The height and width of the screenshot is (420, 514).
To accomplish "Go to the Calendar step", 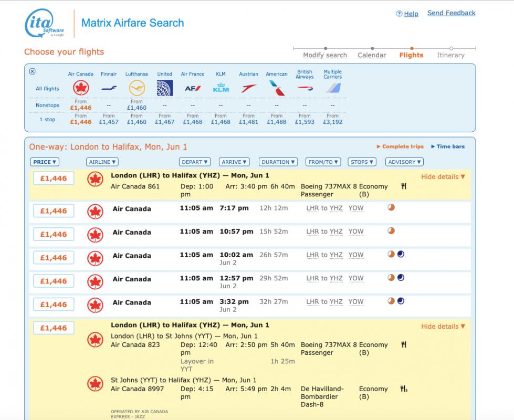I will [x=372, y=55].
